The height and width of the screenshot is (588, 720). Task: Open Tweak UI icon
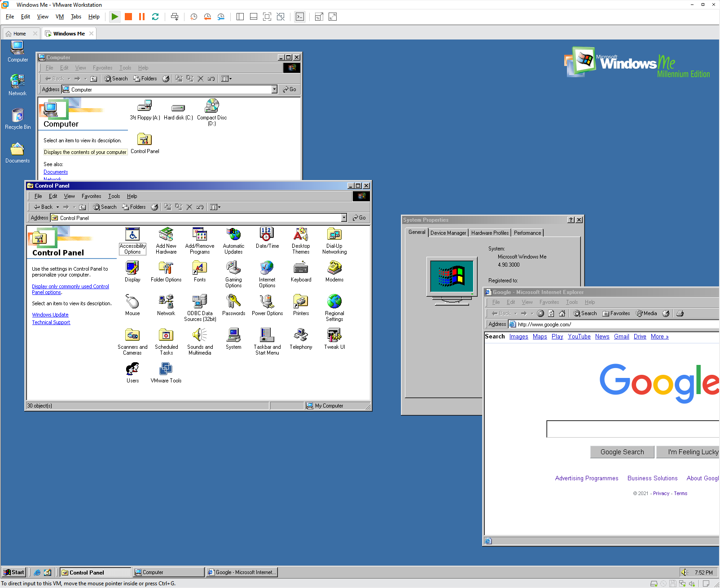[x=334, y=339]
